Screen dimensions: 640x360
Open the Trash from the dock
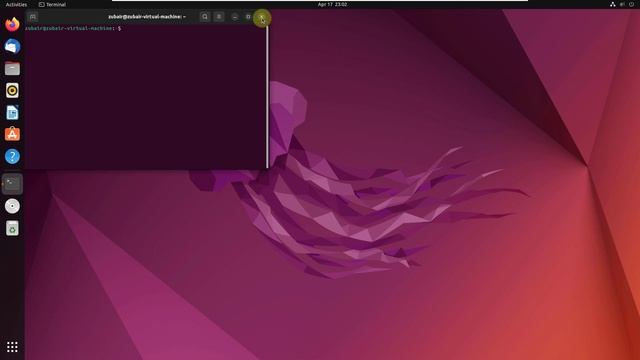tap(12, 228)
